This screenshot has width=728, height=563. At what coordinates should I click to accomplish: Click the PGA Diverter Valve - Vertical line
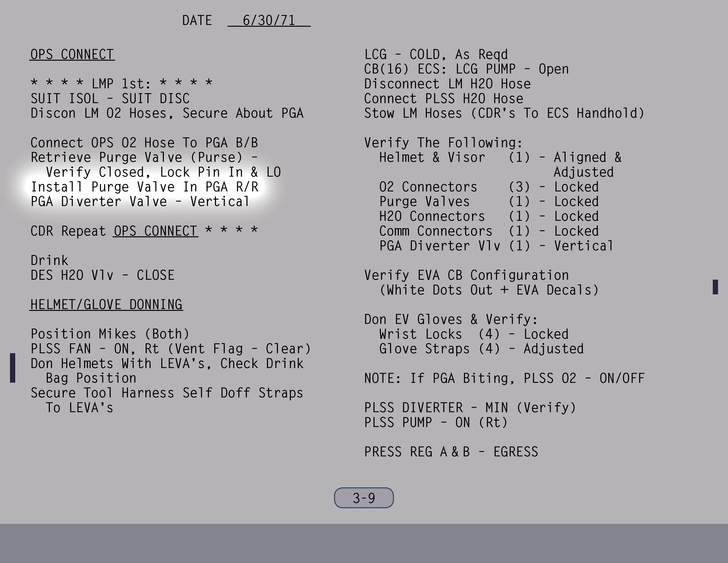[x=140, y=202]
